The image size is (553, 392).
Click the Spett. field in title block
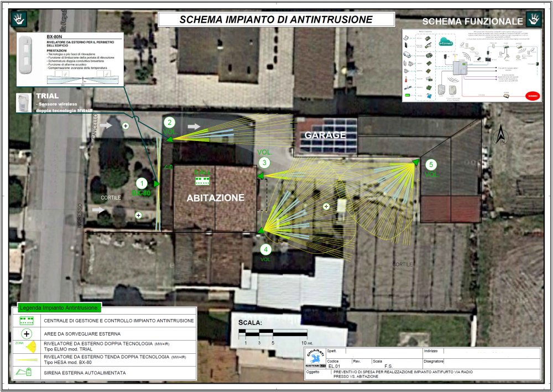coord(374,352)
